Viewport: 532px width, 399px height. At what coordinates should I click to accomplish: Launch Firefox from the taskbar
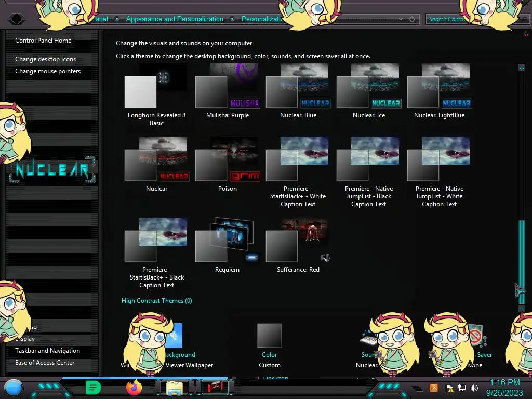pos(134,388)
